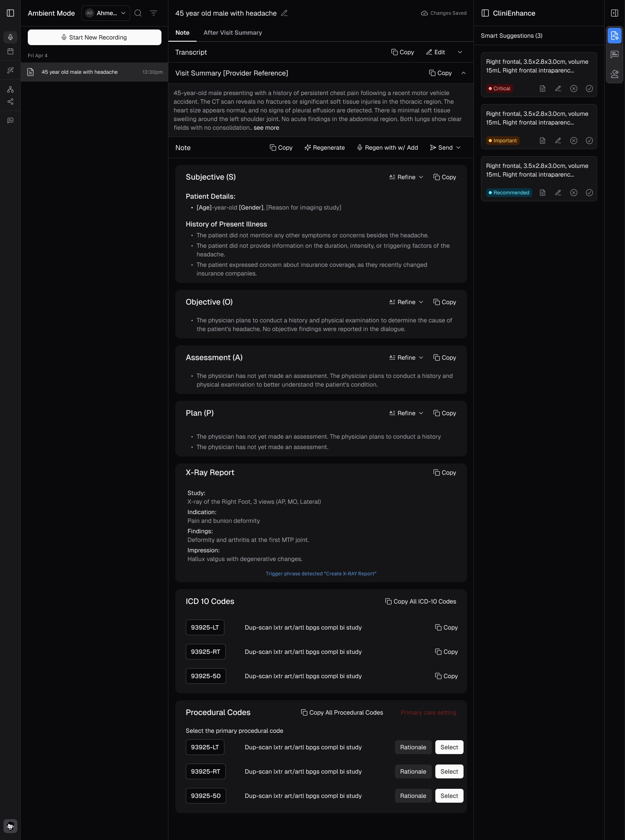Copy All ICD-10 Codes
Image resolution: width=625 pixels, height=840 pixels.
point(421,601)
